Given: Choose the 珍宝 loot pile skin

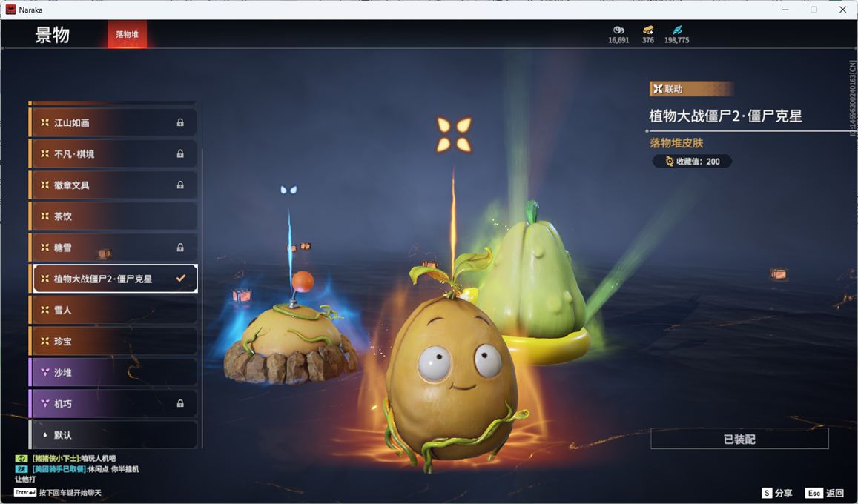Looking at the screenshot, I should (x=113, y=342).
